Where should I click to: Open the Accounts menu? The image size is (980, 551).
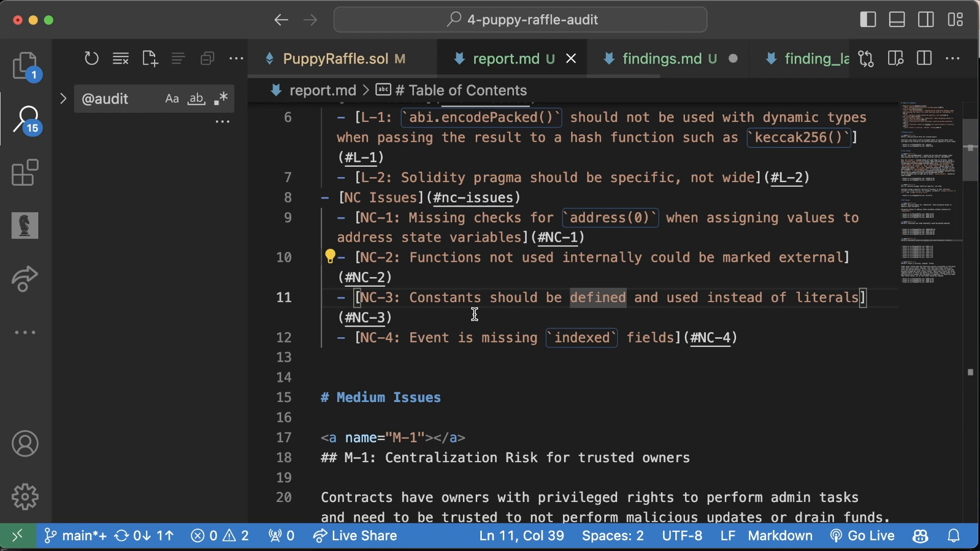[x=25, y=443]
